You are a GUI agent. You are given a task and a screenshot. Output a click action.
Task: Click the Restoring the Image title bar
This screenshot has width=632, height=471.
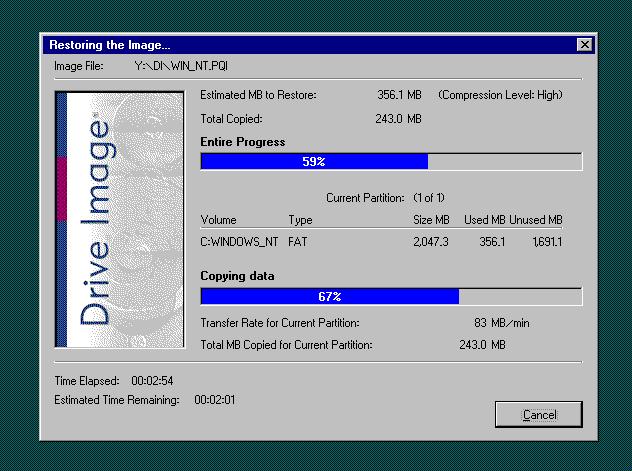300,45
